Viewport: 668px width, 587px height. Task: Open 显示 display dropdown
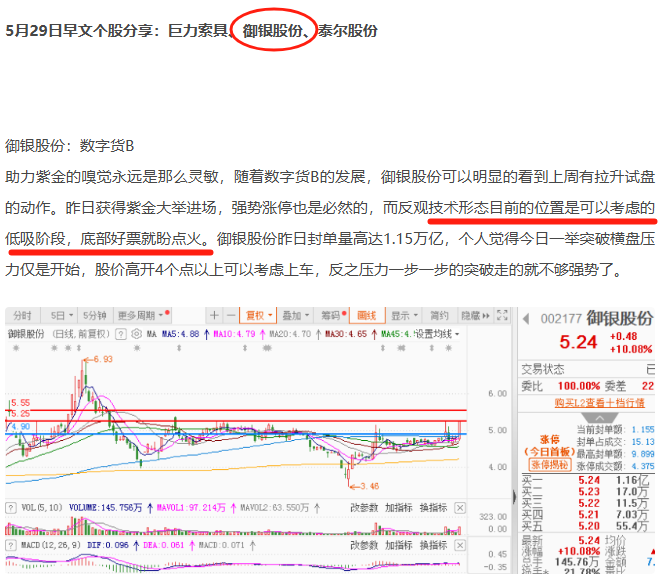[x=404, y=316]
